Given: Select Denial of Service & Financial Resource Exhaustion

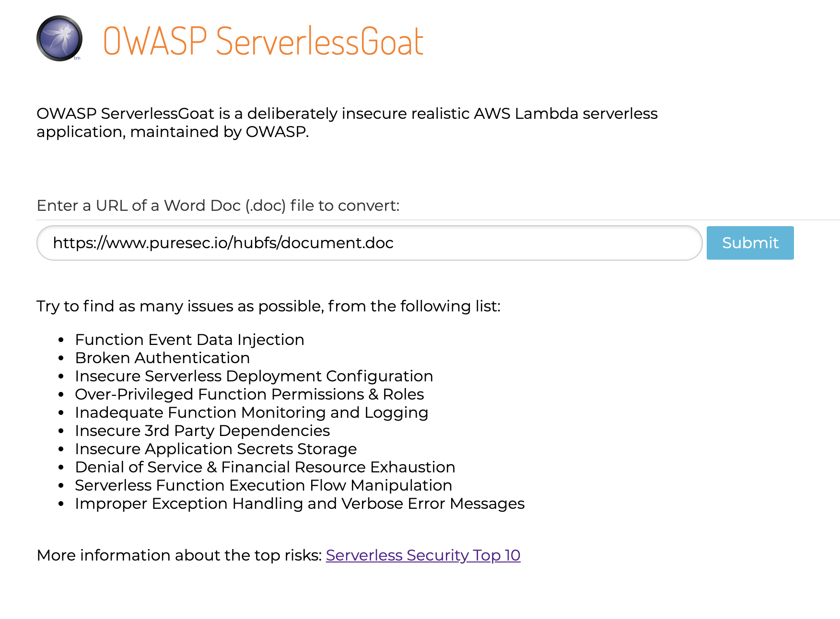Looking at the screenshot, I should tap(265, 467).
